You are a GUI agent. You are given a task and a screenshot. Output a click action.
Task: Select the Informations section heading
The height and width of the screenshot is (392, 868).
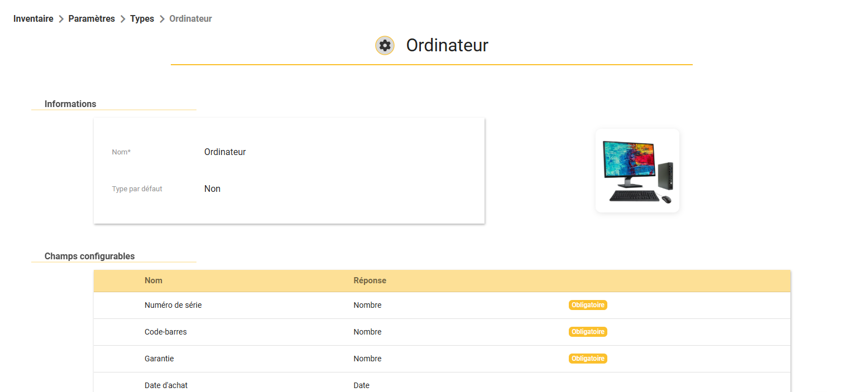pos(70,104)
